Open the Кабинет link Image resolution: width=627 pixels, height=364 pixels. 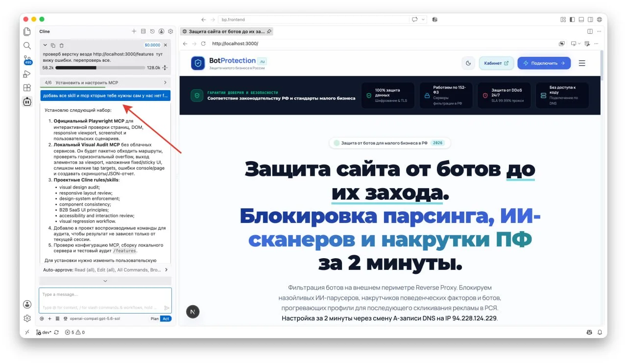(496, 63)
